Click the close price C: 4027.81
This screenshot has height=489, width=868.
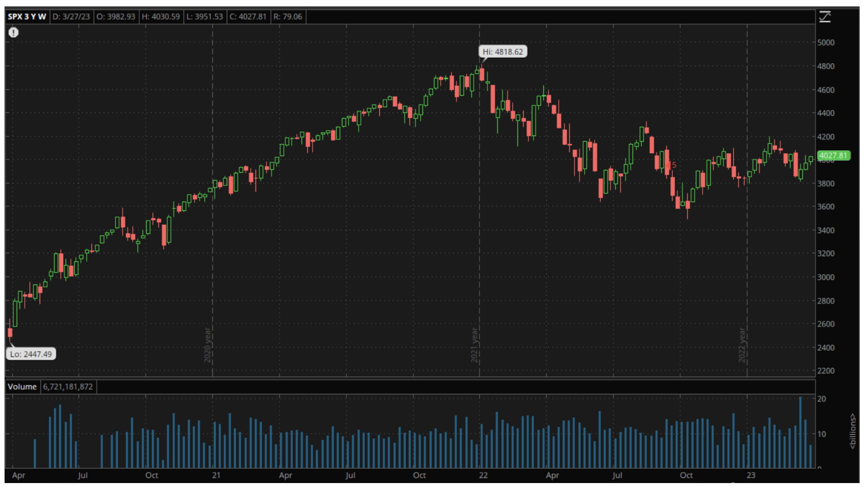[248, 16]
